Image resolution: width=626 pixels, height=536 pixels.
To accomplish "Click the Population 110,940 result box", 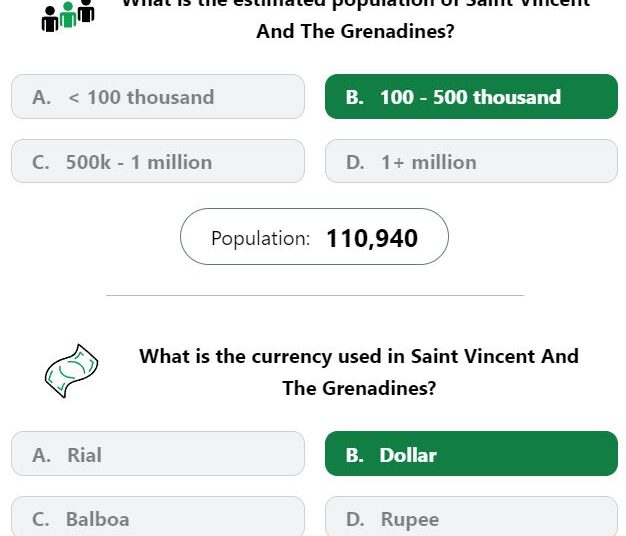I will pyautogui.click(x=314, y=237).
